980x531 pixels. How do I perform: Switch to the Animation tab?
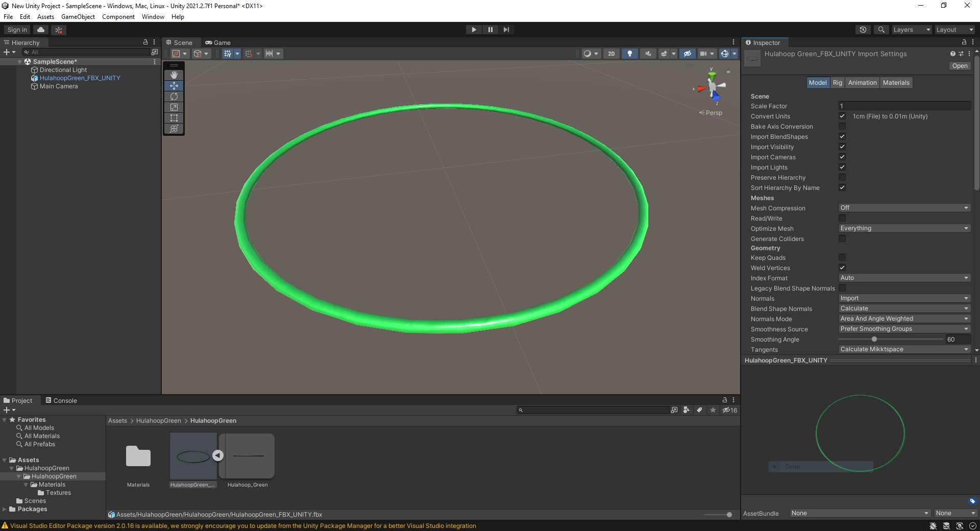coord(862,83)
